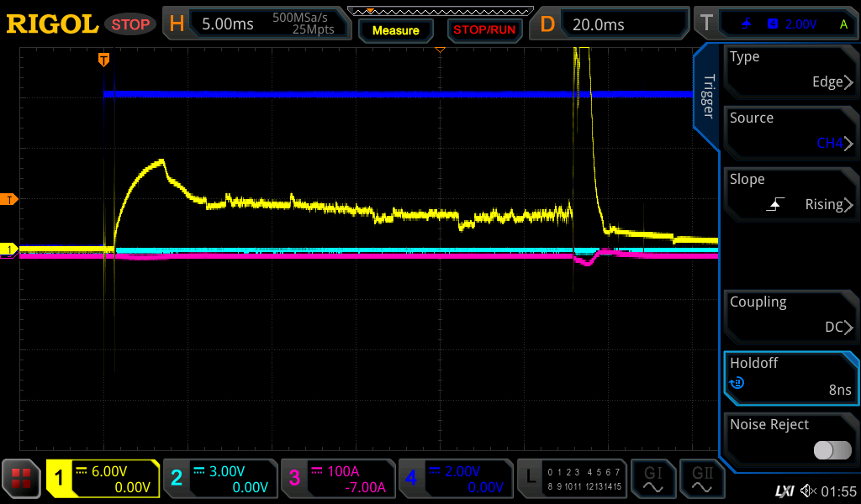The width and height of the screenshot is (861, 504).
Task: Open the GI signal generator icon
Action: pos(652,479)
